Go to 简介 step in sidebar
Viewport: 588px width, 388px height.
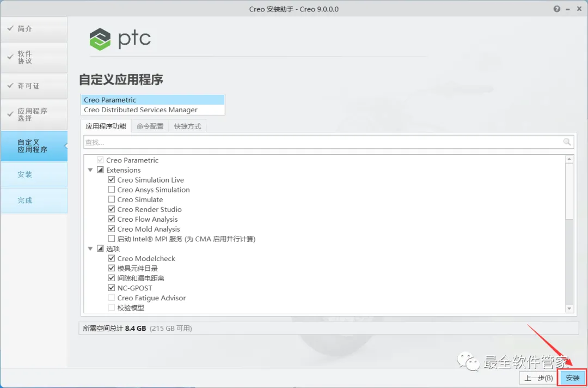(34, 29)
